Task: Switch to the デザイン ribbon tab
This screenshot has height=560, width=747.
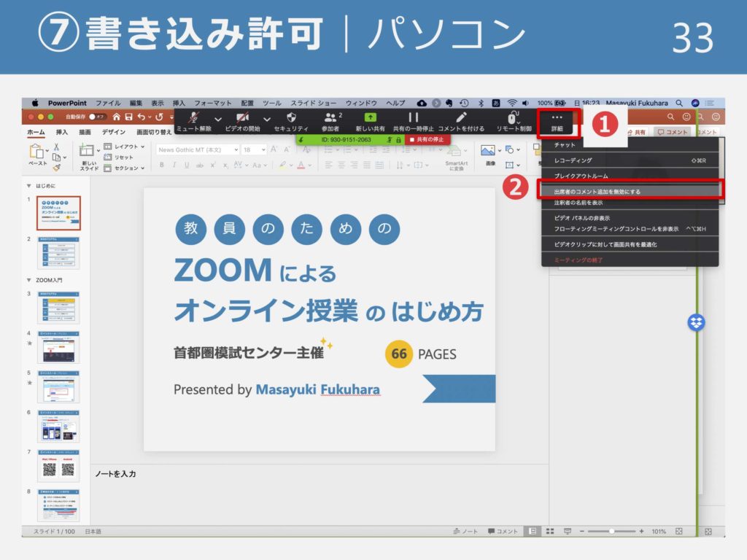Action: [x=113, y=132]
